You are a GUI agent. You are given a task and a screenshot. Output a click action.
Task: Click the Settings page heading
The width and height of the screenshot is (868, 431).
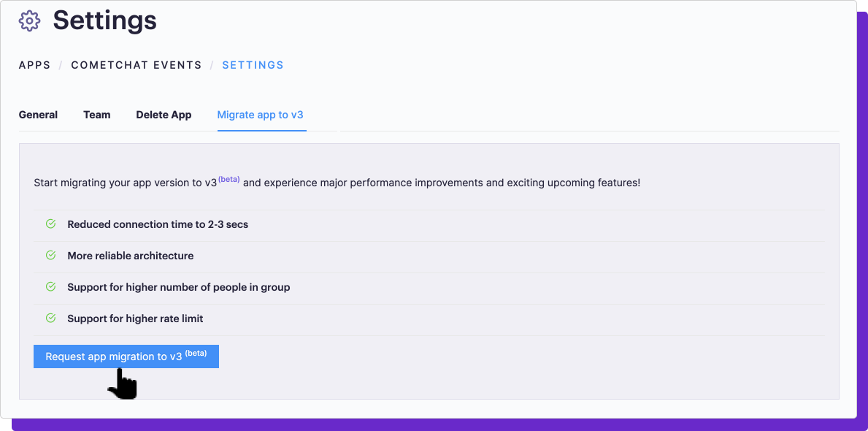coord(105,20)
